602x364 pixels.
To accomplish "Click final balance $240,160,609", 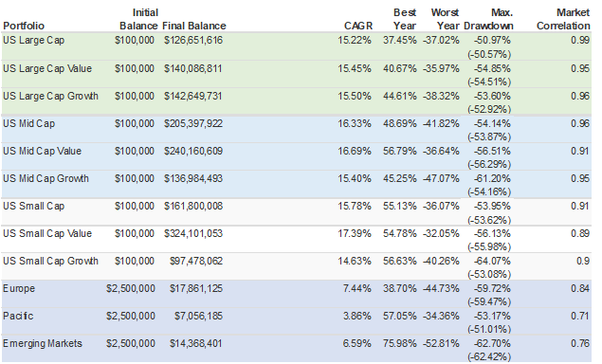I will click(193, 151).
